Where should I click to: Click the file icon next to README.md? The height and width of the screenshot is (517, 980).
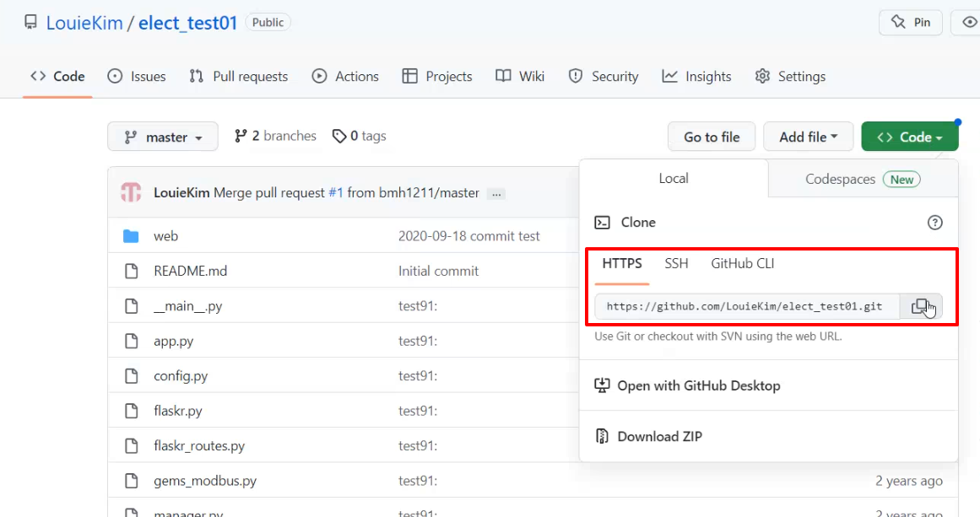click(x=131, y=271)
